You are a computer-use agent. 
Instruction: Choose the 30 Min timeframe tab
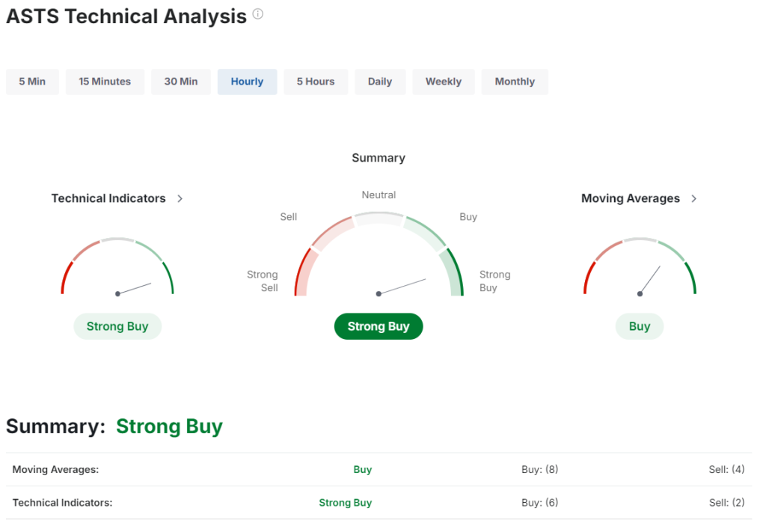click(x=181, y=82)
